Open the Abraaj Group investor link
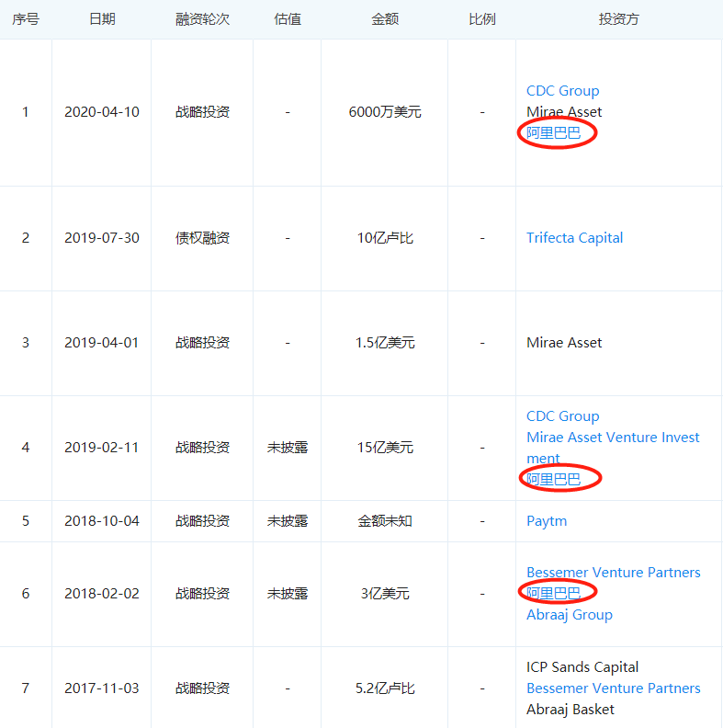Screen dimensions: 723x728 tap(570, 615)
